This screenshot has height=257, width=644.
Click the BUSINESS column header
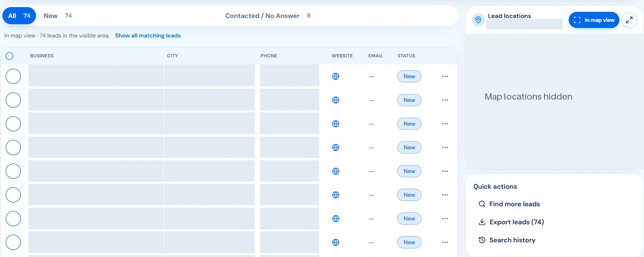(42, 56)
